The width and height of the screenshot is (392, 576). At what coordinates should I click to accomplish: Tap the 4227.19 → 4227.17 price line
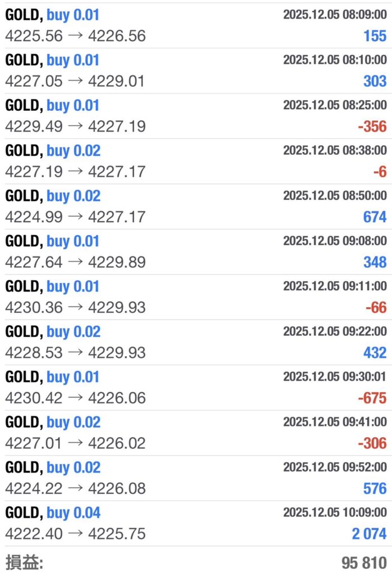click(75, 172)
